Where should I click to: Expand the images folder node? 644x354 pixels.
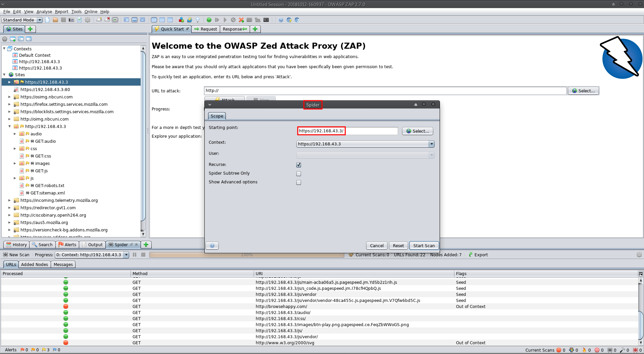(x=15, y=163)
